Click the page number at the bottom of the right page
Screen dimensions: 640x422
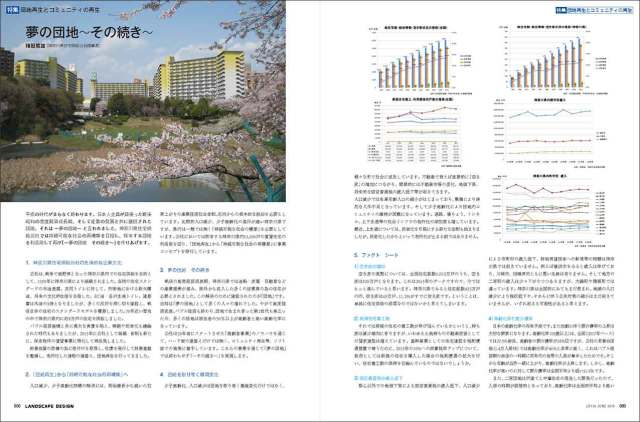click(623, 406)
